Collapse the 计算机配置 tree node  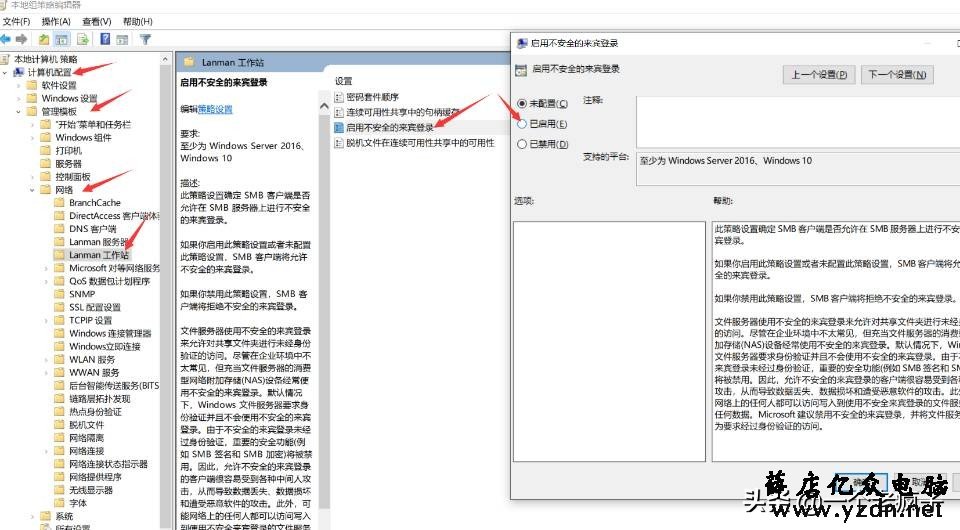[x=5, y=72]
